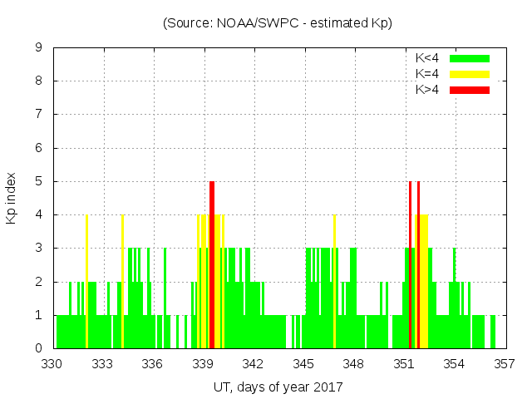
Task: Click the NOAA/SWPC source title text
Action: pos(277,23)
